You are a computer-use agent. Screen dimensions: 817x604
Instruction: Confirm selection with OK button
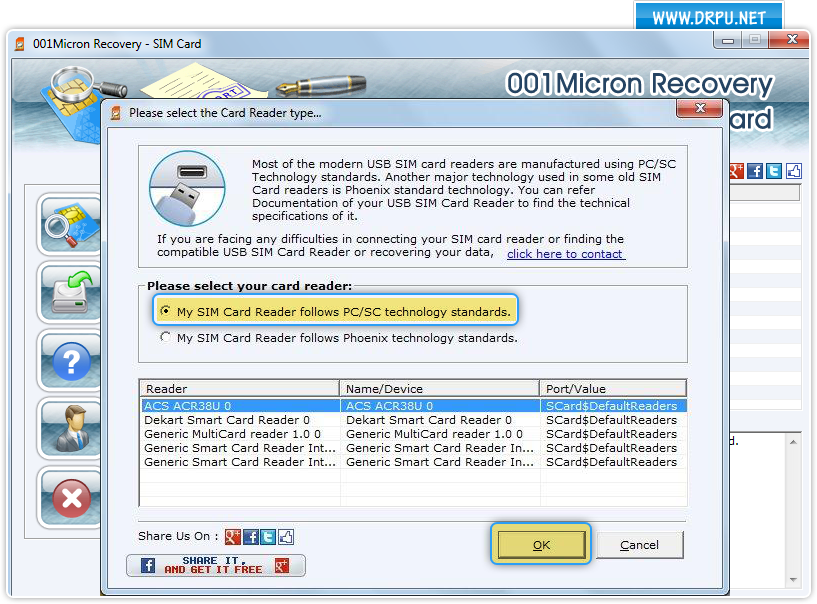click(541, 545)
